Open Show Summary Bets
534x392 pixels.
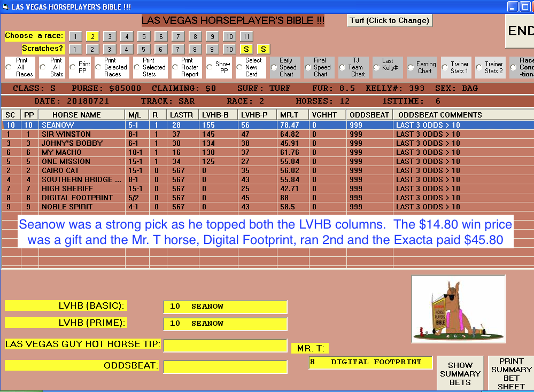click(460, 373)
